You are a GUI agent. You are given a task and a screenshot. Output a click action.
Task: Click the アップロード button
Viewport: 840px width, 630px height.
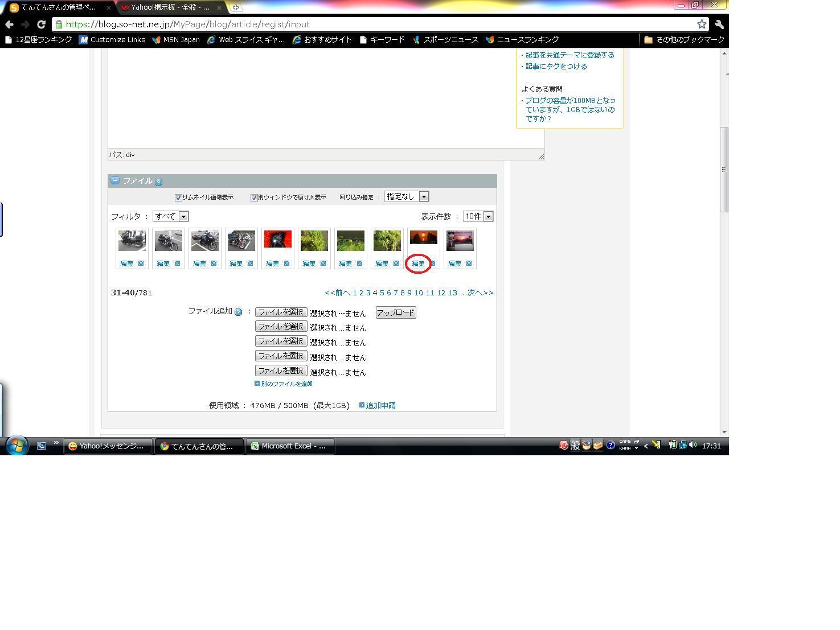pyautogui.click(x=396, y=312)
